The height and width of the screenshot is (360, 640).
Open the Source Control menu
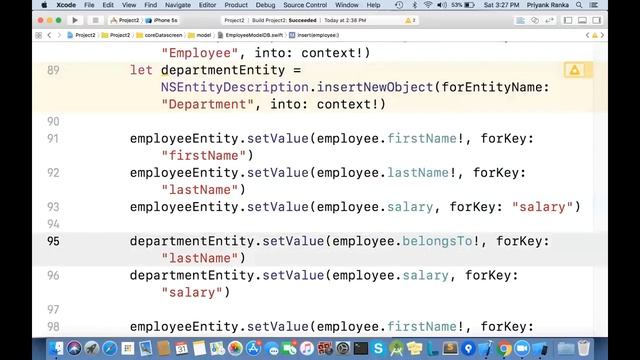[x=305, y=5]
